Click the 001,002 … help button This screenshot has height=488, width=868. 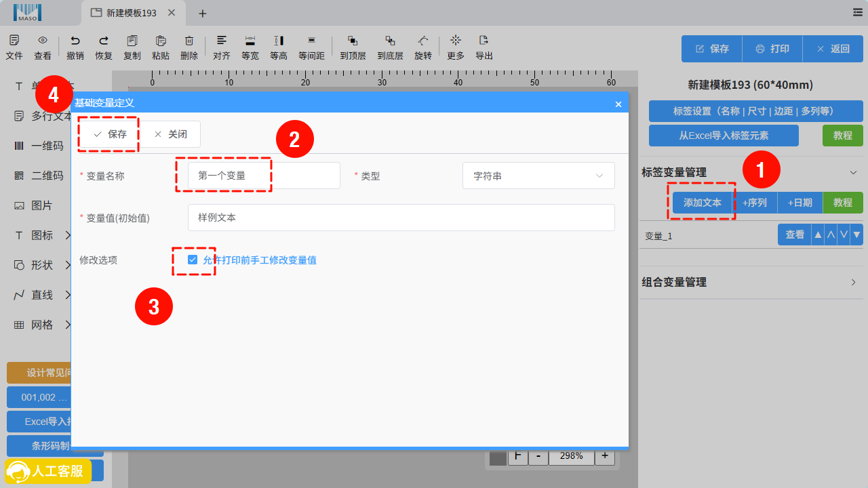[x=39, y=397]
